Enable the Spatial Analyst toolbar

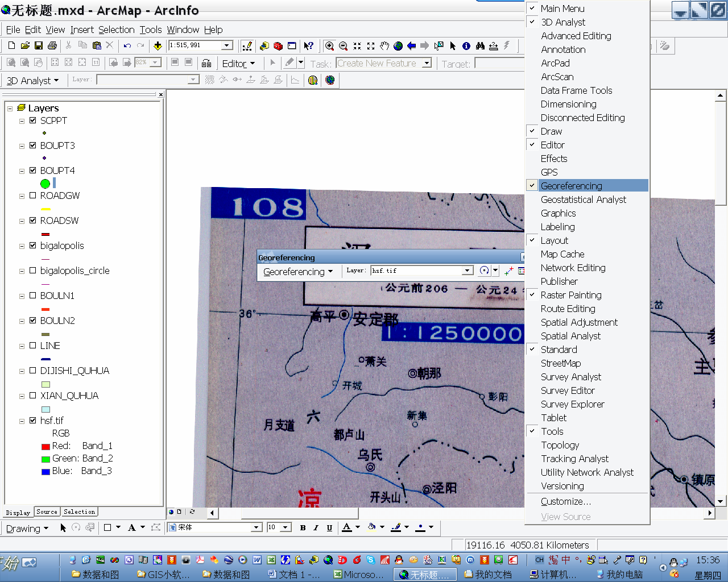pyautogui.click(x=570, y=336)
